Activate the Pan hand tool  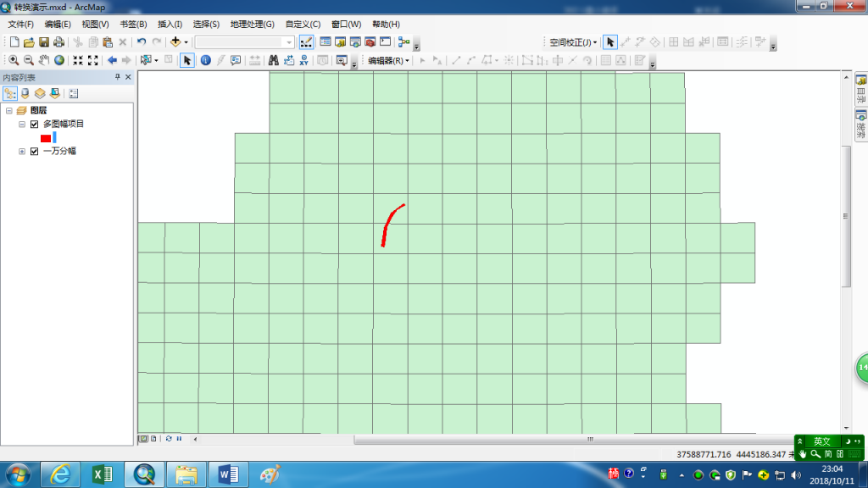click(x=44, y=60)
